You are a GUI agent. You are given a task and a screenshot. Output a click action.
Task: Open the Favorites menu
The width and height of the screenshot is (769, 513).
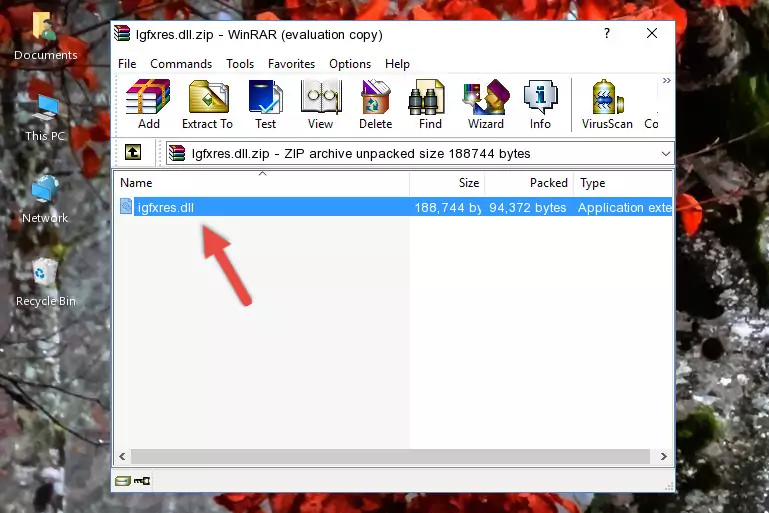pyautogui.click(x=291, y=64)
